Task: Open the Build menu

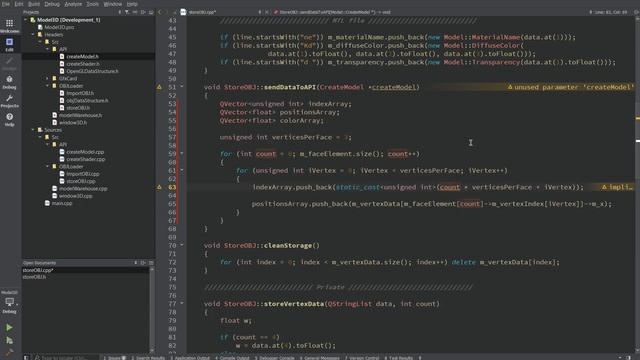Action: click(x=34, y=4)
